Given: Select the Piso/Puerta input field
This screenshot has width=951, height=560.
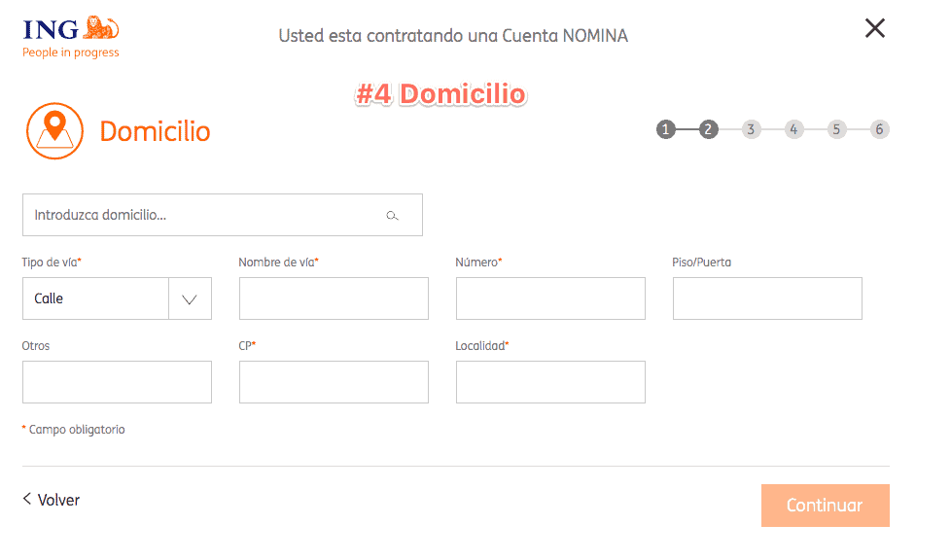Looking at the screenshot, I should click(x=767, y=298).
